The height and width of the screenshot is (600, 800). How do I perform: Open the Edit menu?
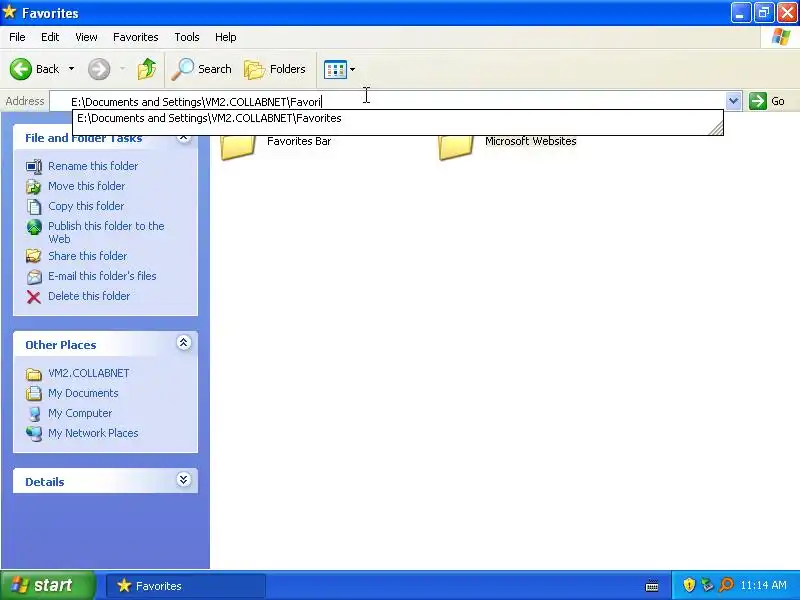(x=50, y=37)
